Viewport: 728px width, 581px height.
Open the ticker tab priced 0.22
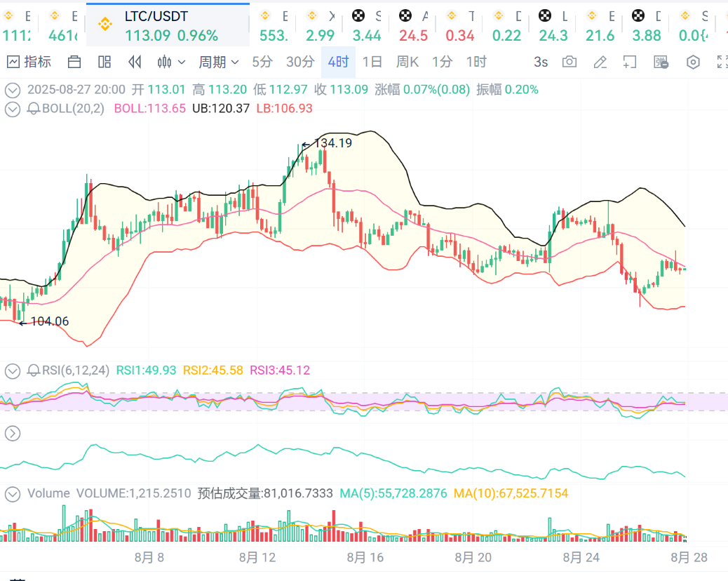pos(506,25)
